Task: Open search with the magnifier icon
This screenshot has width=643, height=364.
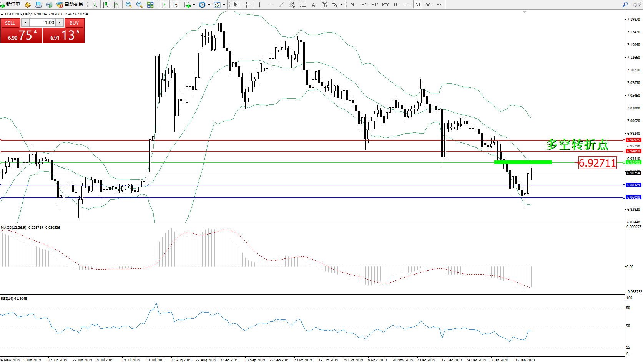Action: point(625,5)
